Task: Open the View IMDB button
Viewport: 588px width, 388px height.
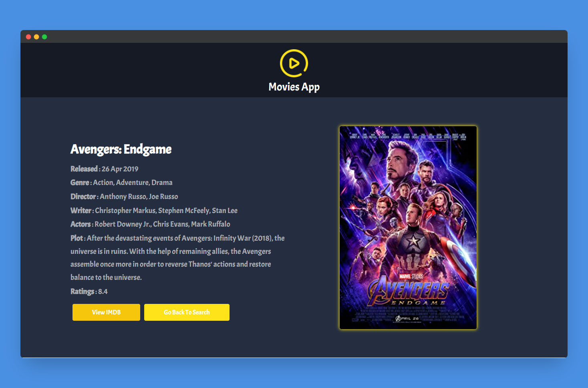Action: (106, 312)
